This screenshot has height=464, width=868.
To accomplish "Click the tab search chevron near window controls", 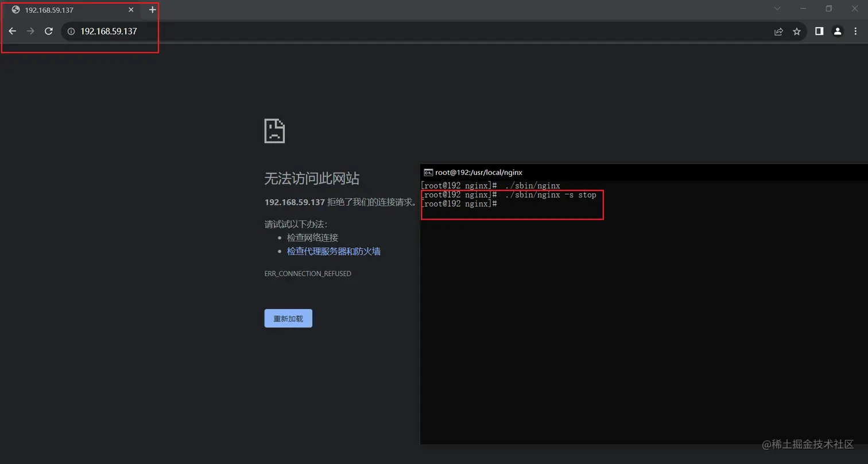I will (777, 9).
